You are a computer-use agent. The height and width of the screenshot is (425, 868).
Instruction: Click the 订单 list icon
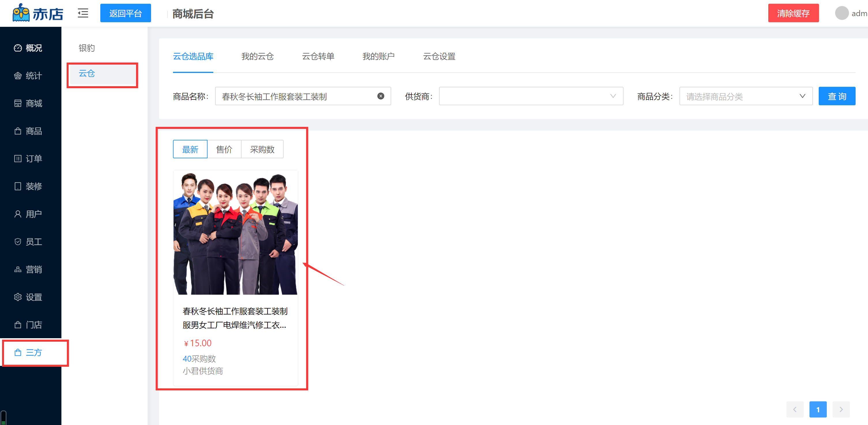(x=18, y=158)
